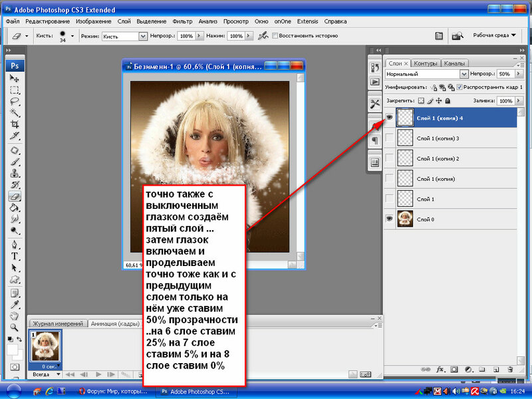
Task: Show layer Слой 1 (копия)
Action: click(390, 178)
